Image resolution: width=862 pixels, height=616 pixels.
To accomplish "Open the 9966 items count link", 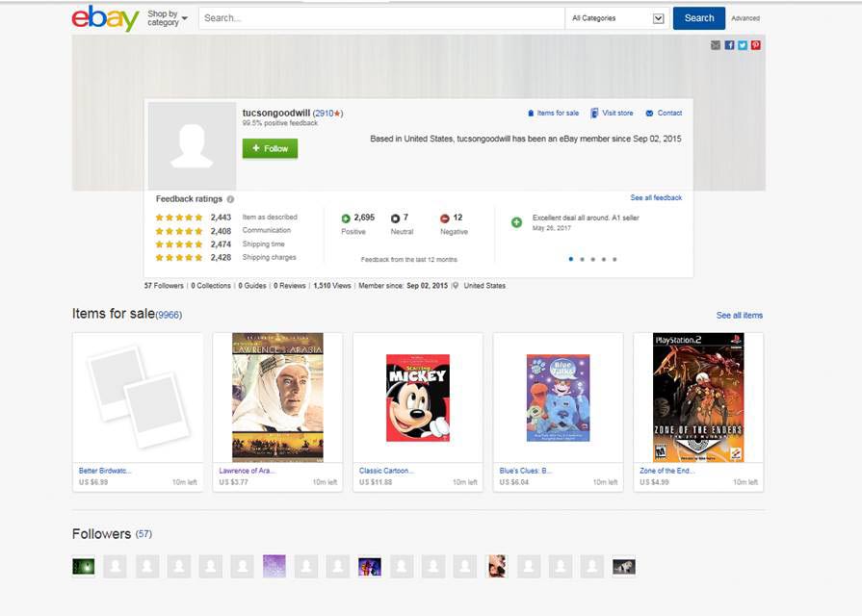I will coord(169,315).
